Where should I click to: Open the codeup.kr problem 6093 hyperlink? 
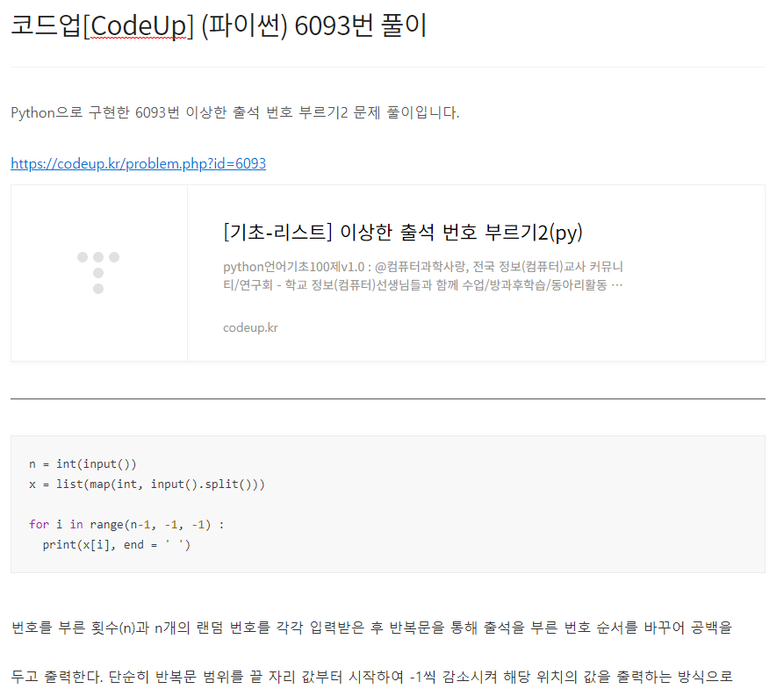coord(139,163)
